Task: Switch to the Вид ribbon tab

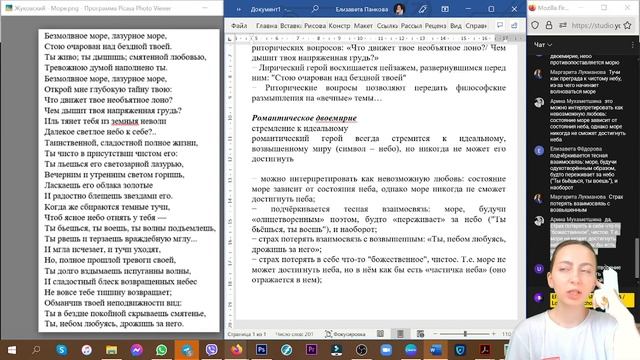Action: [456, 25]
